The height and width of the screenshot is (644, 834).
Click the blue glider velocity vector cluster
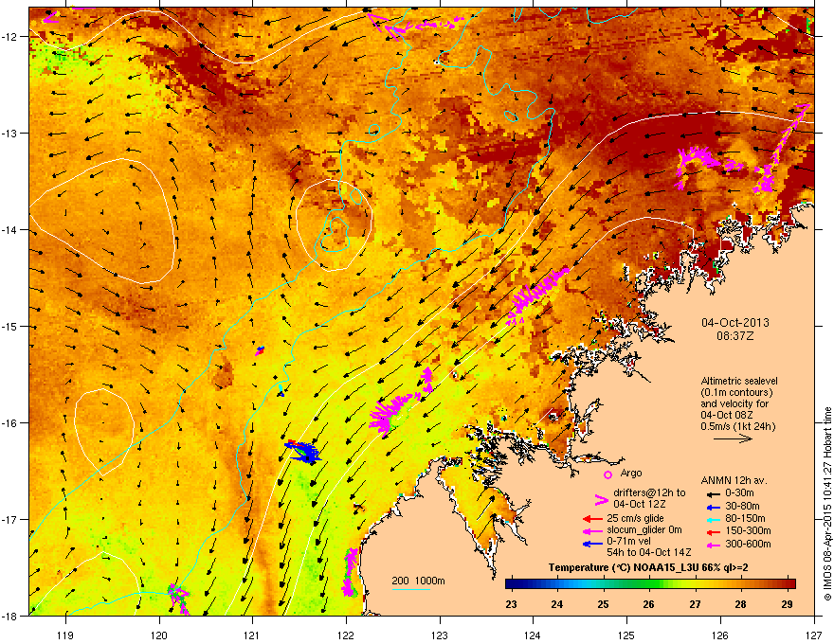pyautogui.click(x=304, y=452)
